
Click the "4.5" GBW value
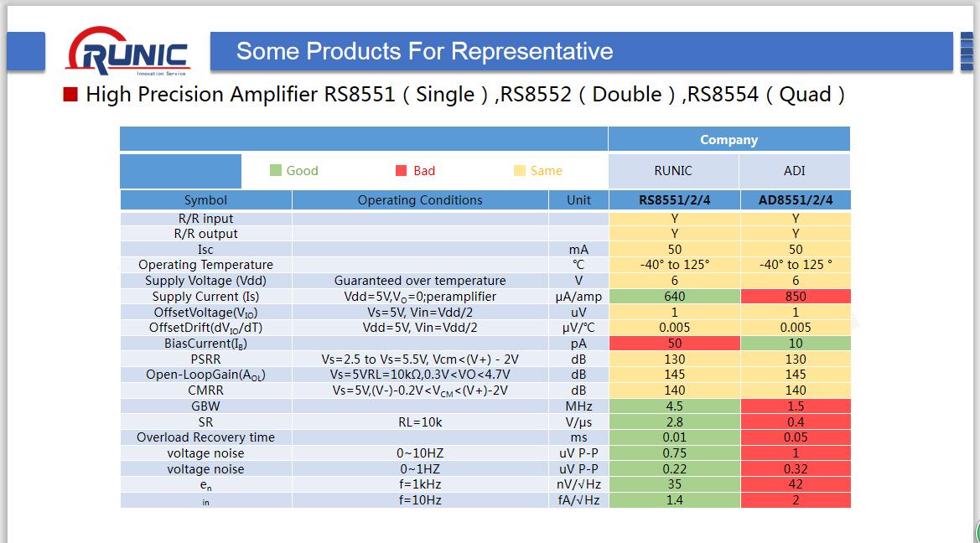[x=674, y=406]
